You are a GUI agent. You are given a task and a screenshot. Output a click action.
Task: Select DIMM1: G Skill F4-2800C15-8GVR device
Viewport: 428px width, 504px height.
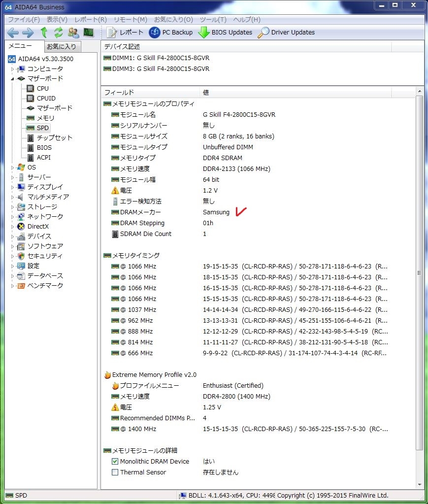coord(157,58)
